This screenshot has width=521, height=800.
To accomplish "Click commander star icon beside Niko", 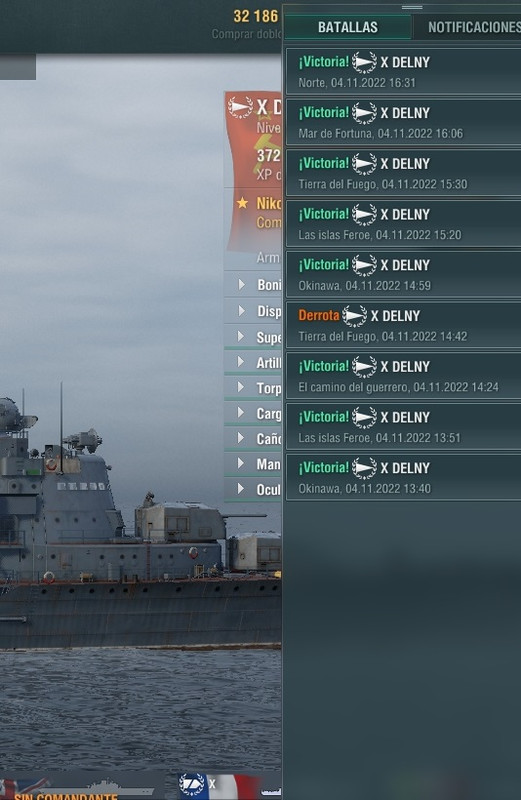I will (242, 203).
